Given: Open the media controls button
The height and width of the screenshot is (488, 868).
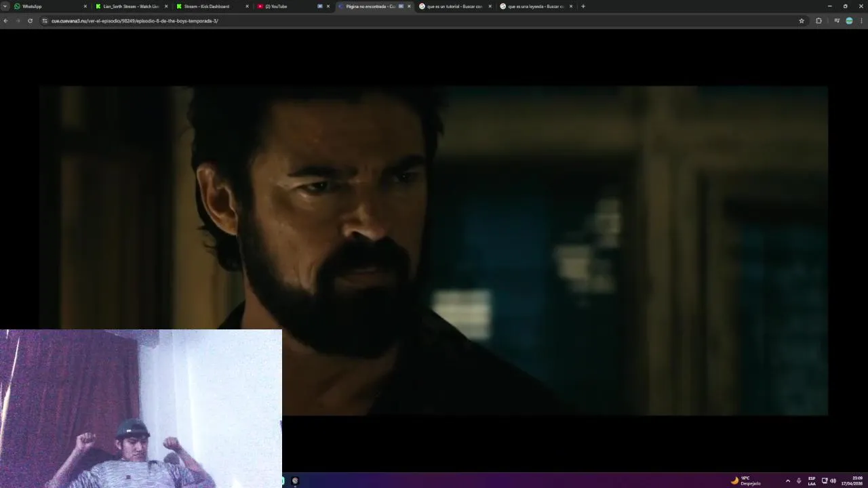Looking at the screenshot, I should pyautogui.click(x=837, y=21).
